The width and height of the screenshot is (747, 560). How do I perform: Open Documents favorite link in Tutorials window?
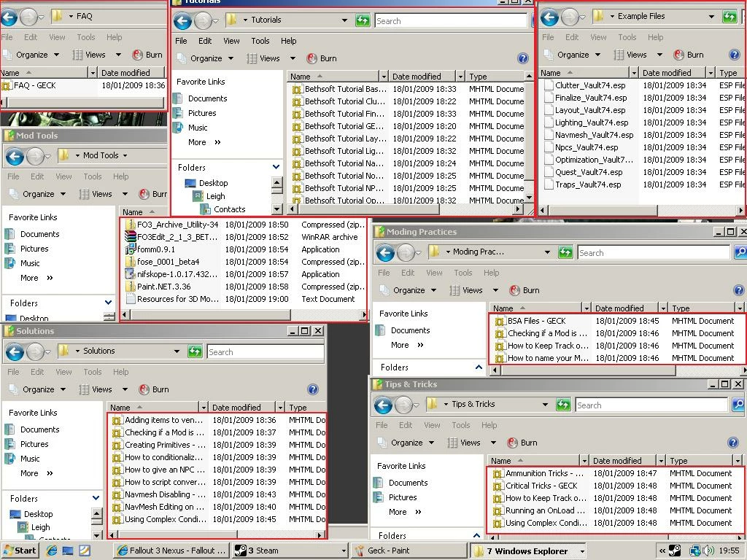tap(207, 98)
